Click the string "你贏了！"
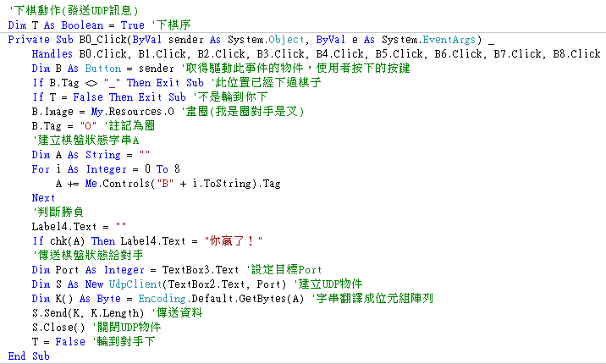 pyautogui.click(x=234, y=241)
